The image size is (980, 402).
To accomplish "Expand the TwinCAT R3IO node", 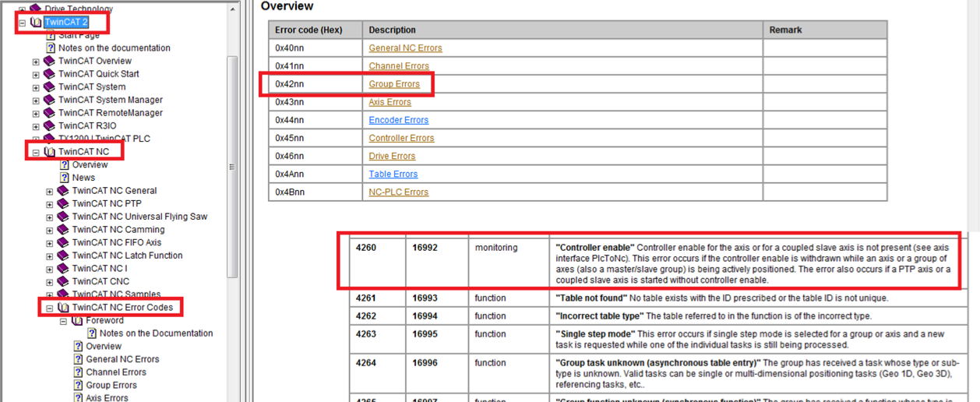I will [36, 126].
